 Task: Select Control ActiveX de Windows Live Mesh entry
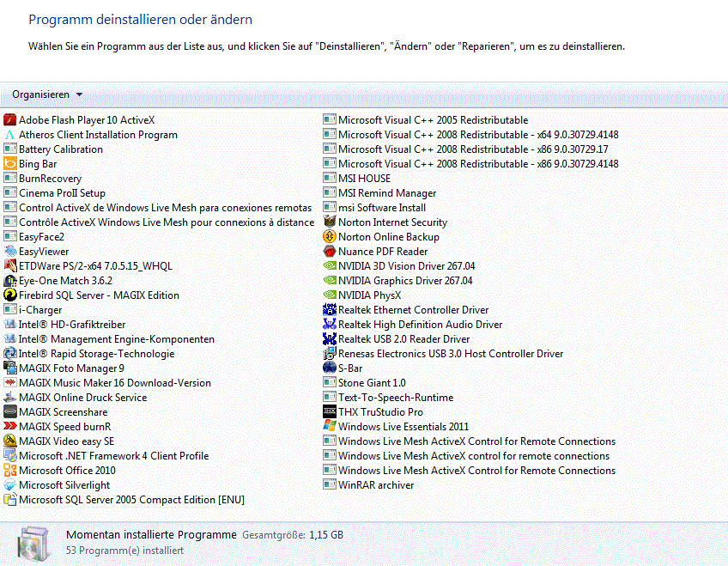(157, 208)
